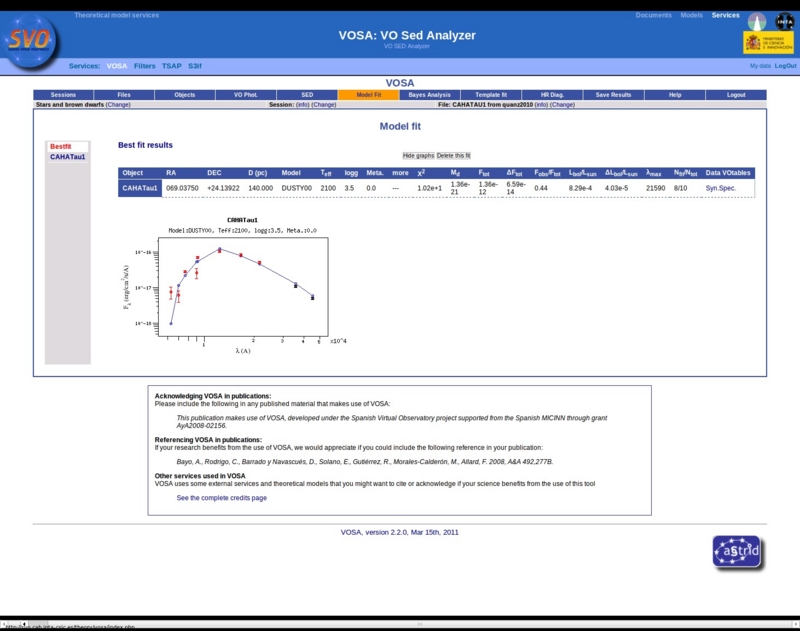800x631 pixels.
Task: Click the Fobs/Ftot value 0.44
Action: 541,188
